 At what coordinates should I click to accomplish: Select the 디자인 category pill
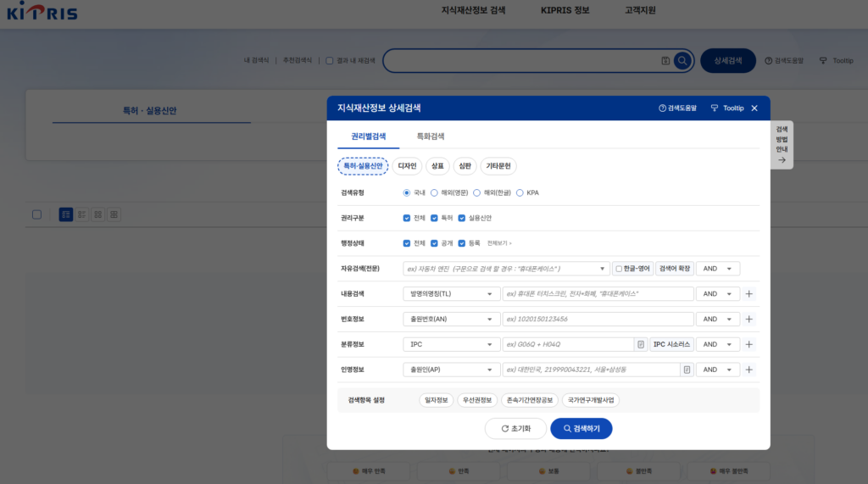point(407,166)
